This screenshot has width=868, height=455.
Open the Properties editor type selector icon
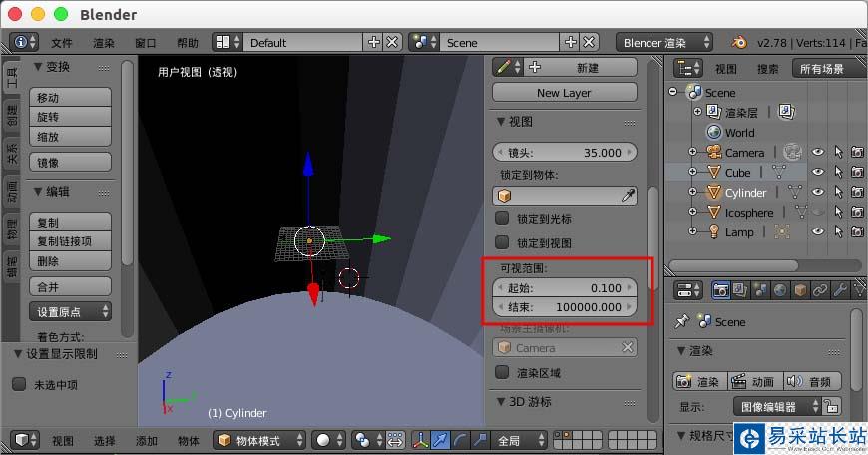point(689,290)
